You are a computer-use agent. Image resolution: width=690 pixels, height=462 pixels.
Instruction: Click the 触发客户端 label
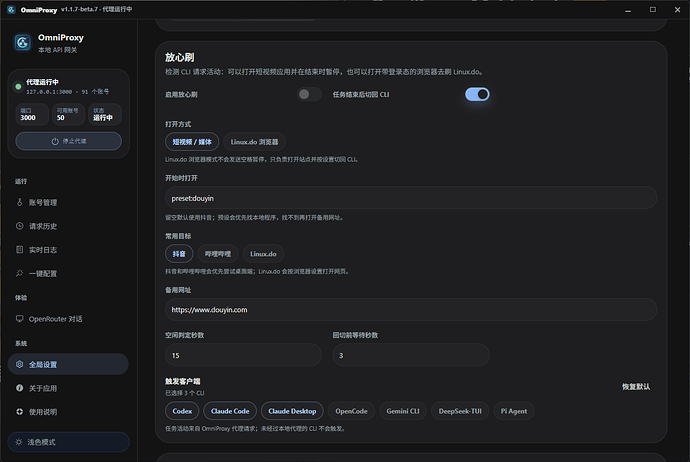[x=183, y=381]
